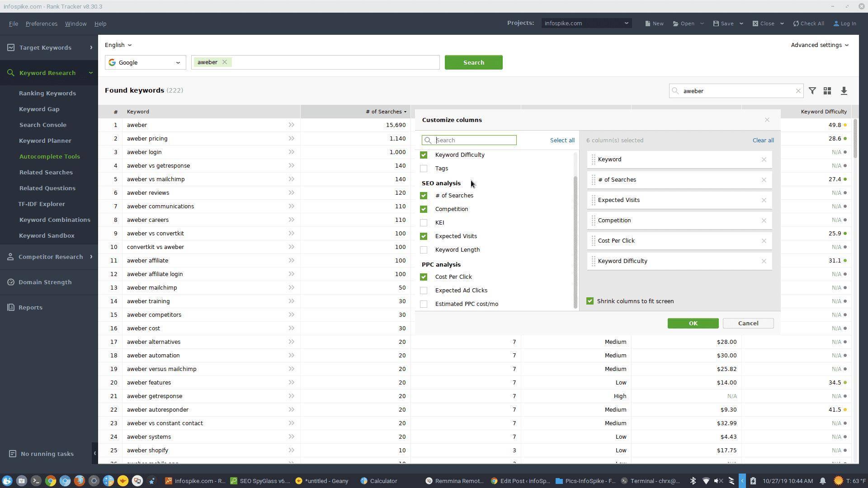
Task: Click the export download icon
Action: point(844,91)
